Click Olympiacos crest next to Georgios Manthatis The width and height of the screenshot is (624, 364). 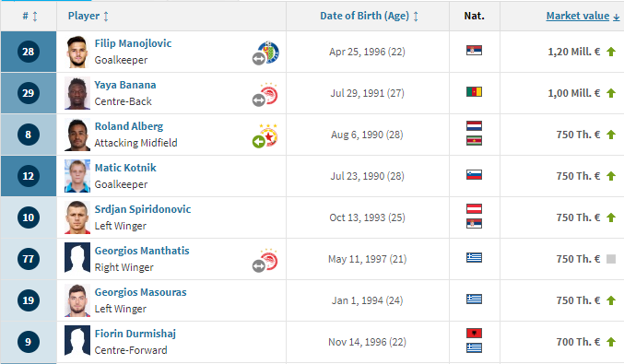click(x=269, y=260)
